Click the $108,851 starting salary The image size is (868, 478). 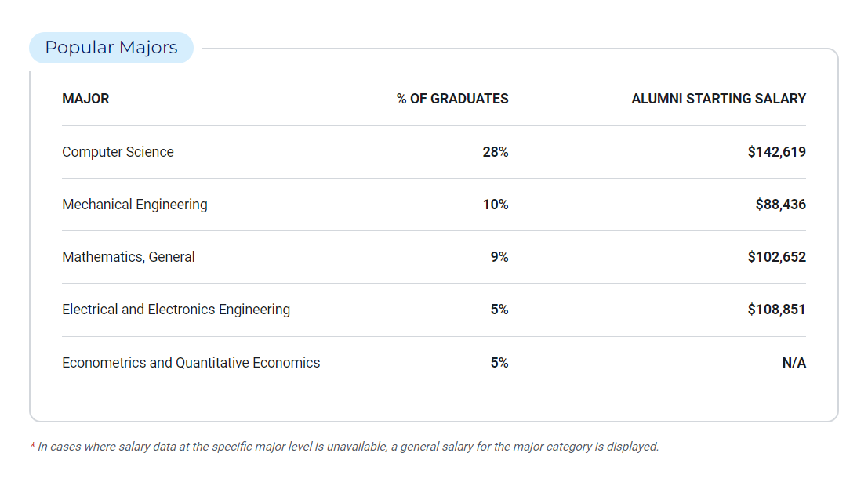[x=776, y=310]
